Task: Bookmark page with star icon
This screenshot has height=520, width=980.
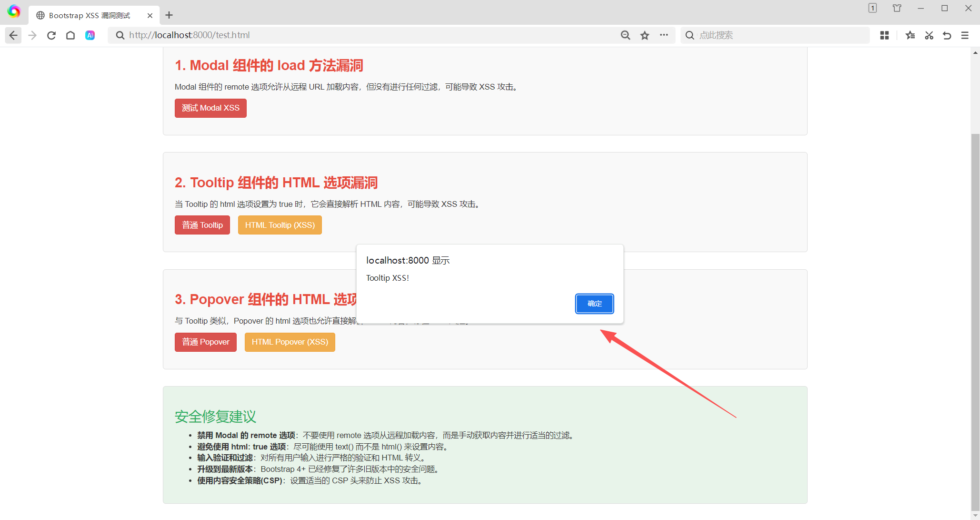Action: click(x=645, y=35)
